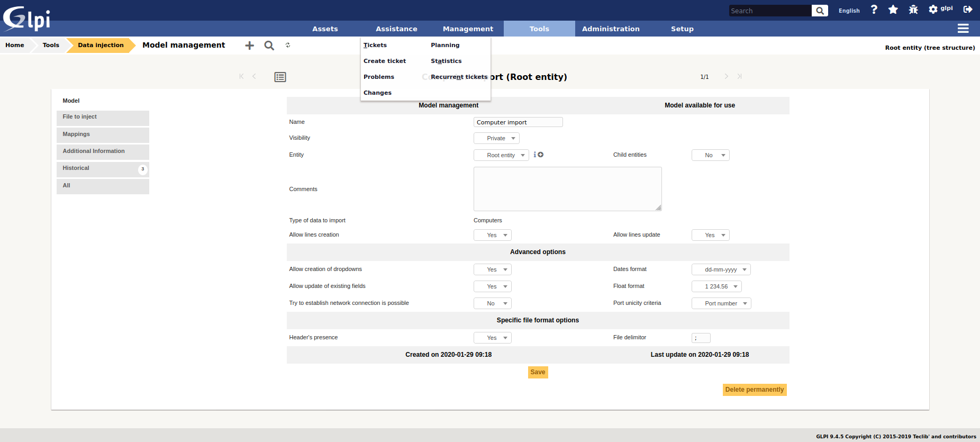Screen dimensions: 980x442
Task: Open gear settings next to glpi
Action: point(933,10)
